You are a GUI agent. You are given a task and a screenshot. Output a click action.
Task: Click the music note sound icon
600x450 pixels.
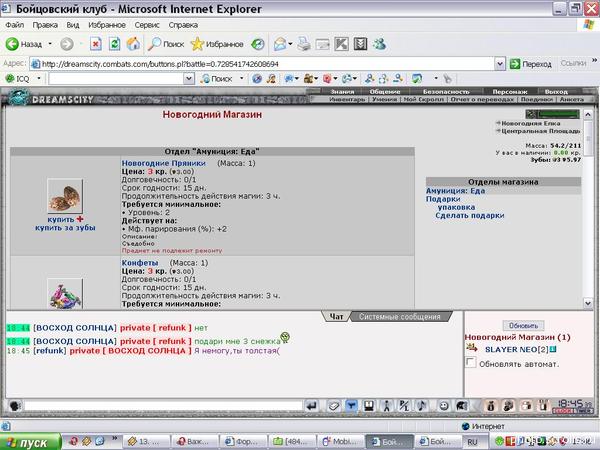[422, 406]
